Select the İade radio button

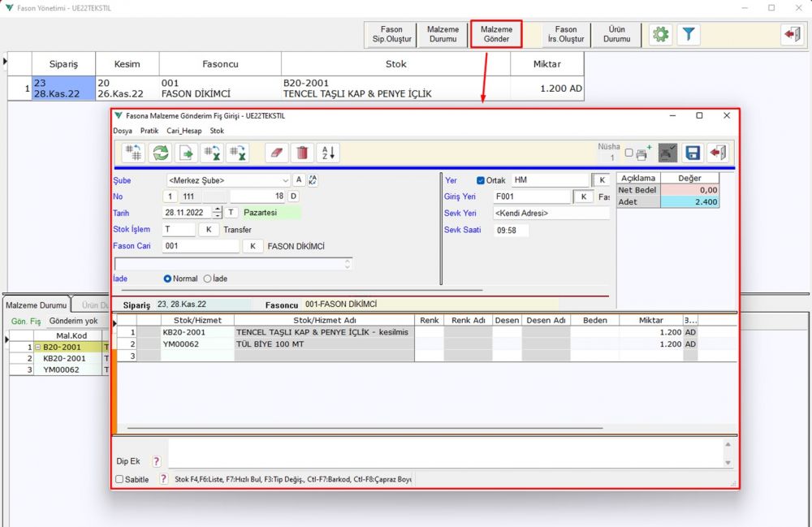tap(207, 279)
